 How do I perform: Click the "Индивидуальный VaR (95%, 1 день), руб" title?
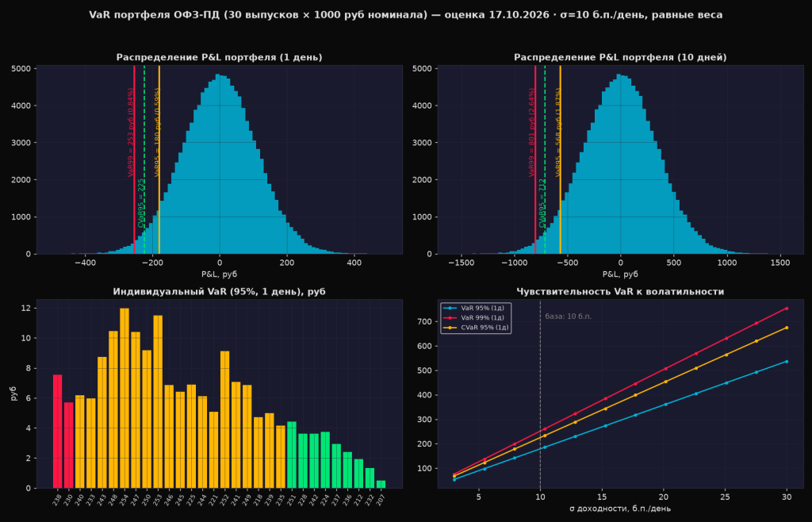tap(219, 292)
